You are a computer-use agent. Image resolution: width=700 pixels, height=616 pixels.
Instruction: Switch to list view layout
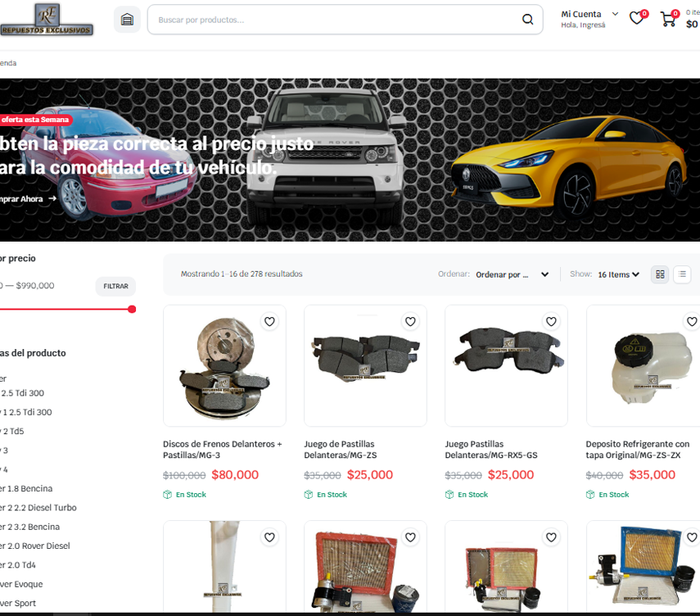(682, 274)
